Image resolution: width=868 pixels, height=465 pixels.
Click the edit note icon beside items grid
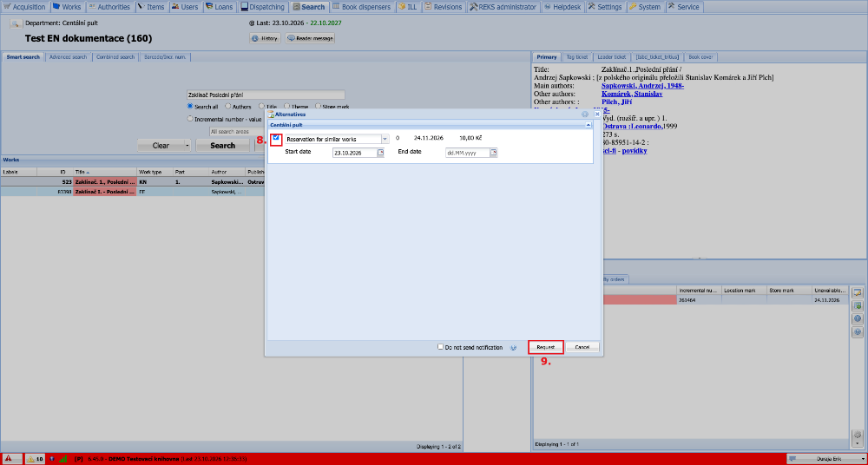pyautogui.click(x=858, y=292)
